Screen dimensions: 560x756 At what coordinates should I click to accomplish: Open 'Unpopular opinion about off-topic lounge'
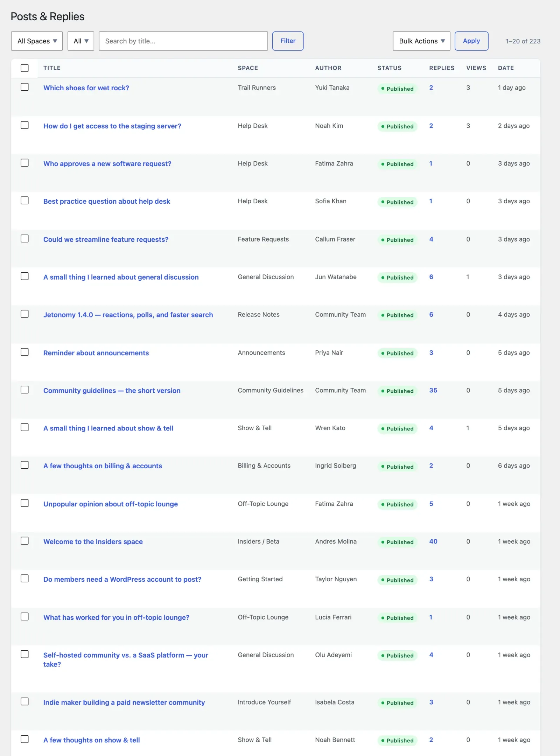tap(111, 504)
